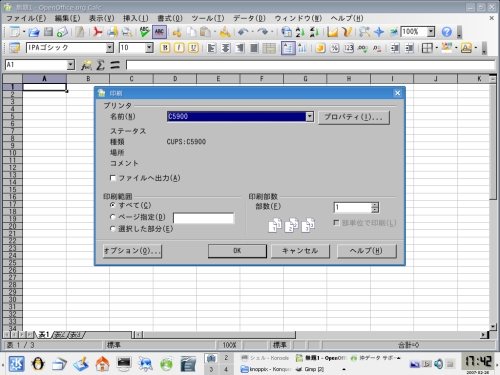Open the font size dropdown
Image resolution: width=500 pixels, height=375 pixels.
pos(149,48)
